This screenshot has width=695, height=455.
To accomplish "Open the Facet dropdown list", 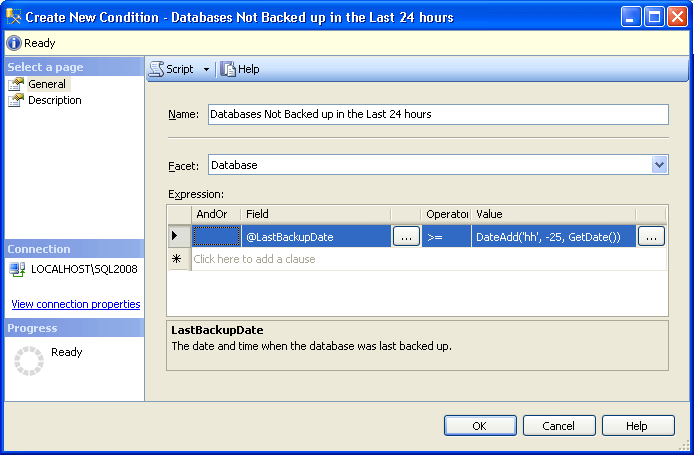I will 660,165.
